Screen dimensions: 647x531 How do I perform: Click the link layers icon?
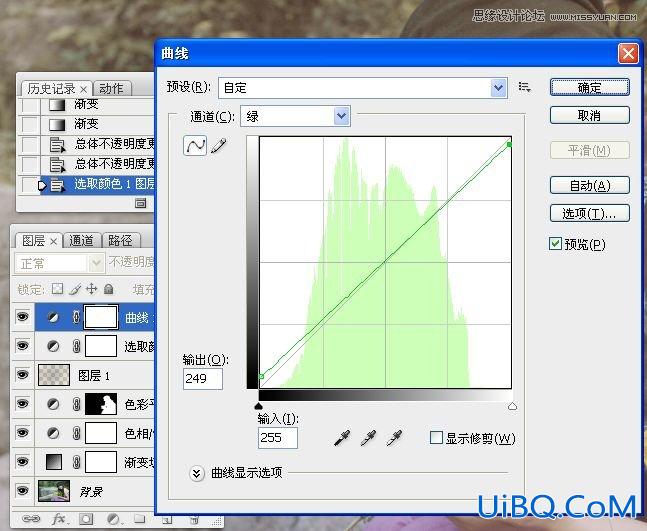point(31,519)
